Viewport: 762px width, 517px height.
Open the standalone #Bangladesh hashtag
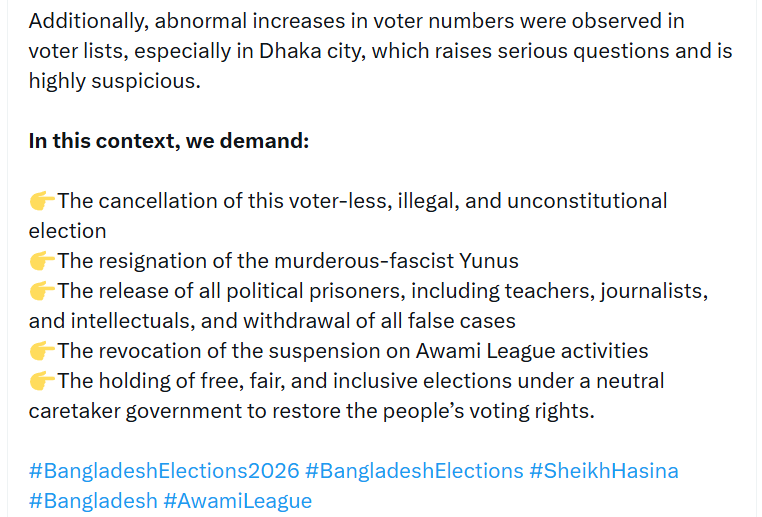[x=93, y=501]
